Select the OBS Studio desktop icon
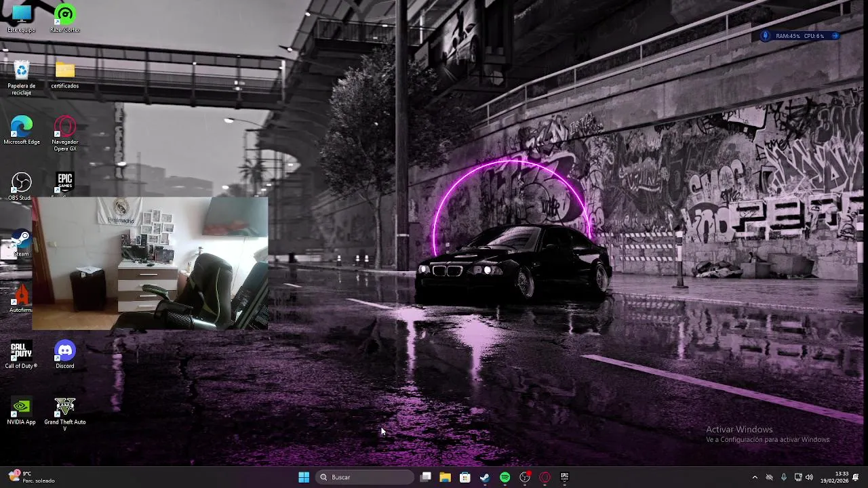868x488 pixels. (x=21, y=186)
